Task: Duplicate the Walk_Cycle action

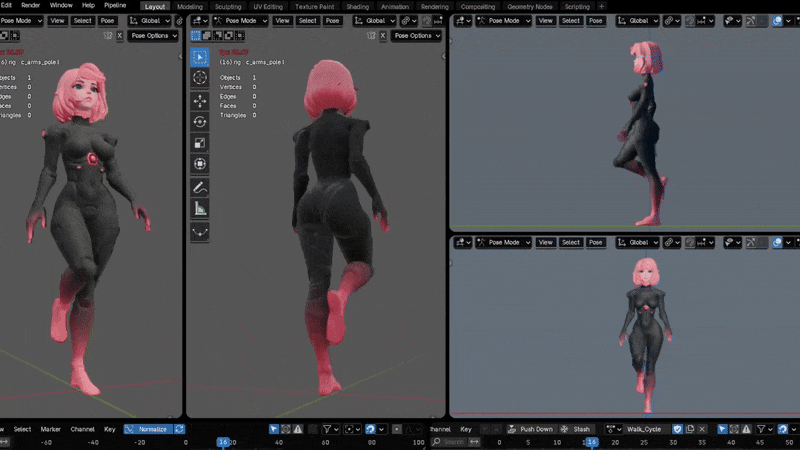Action: point(690,430)
